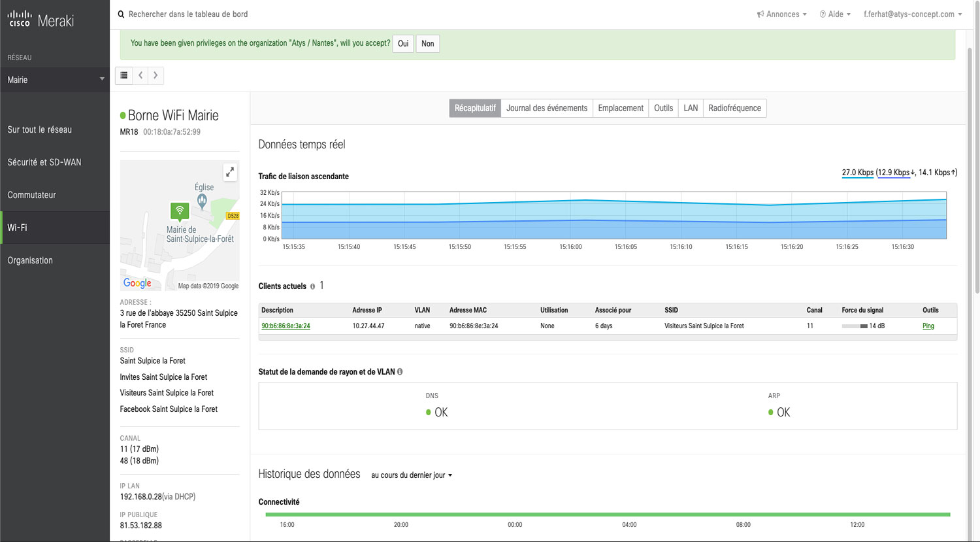Viewport: 980px width, 542px height.
Task: Click SSID Invites Saint Sulpice la Foret
Action: [163, 377]
